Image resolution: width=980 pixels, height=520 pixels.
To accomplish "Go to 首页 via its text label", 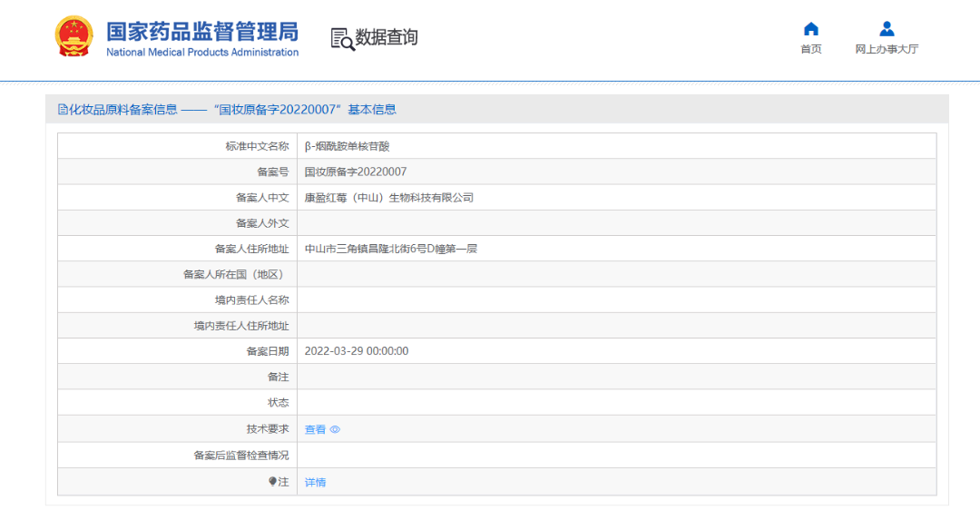I will tap(811, 49).
